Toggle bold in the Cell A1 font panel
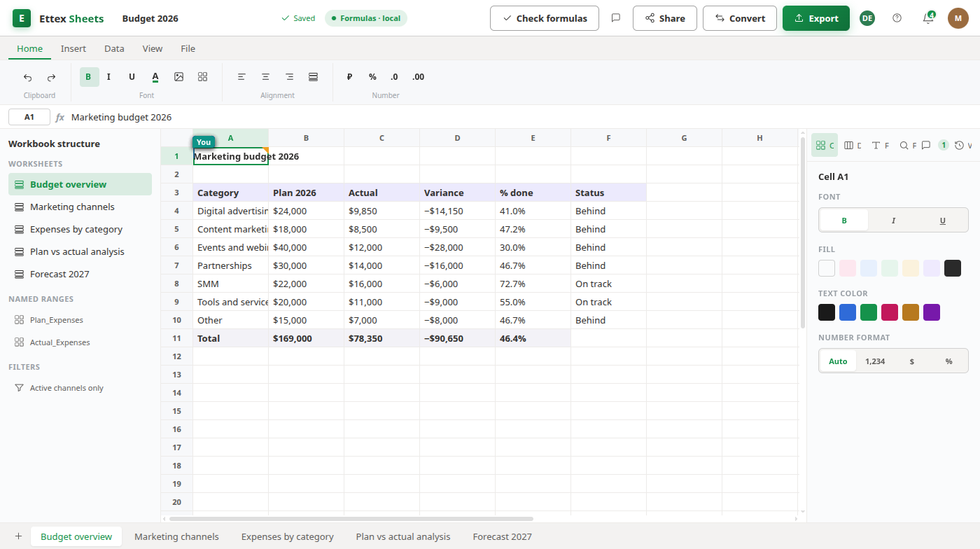980x549 pixels. pyautogui.click(x=844, y=221)
